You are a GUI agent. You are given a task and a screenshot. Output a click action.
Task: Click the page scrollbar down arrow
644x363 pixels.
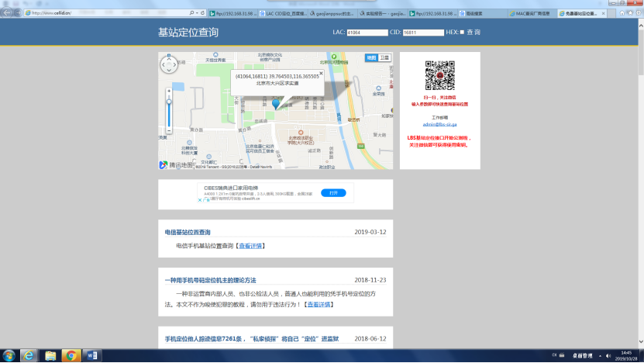(x=641, y=342)
